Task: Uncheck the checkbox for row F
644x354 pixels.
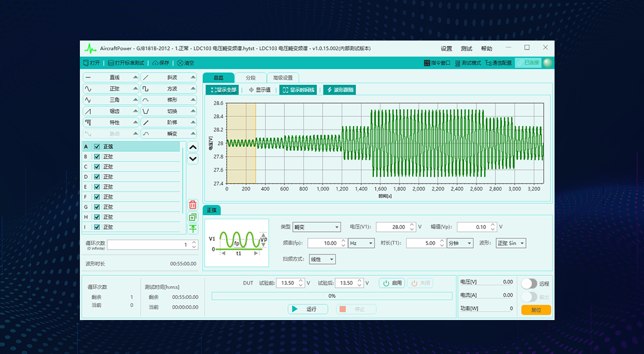Action: (97, 197)
